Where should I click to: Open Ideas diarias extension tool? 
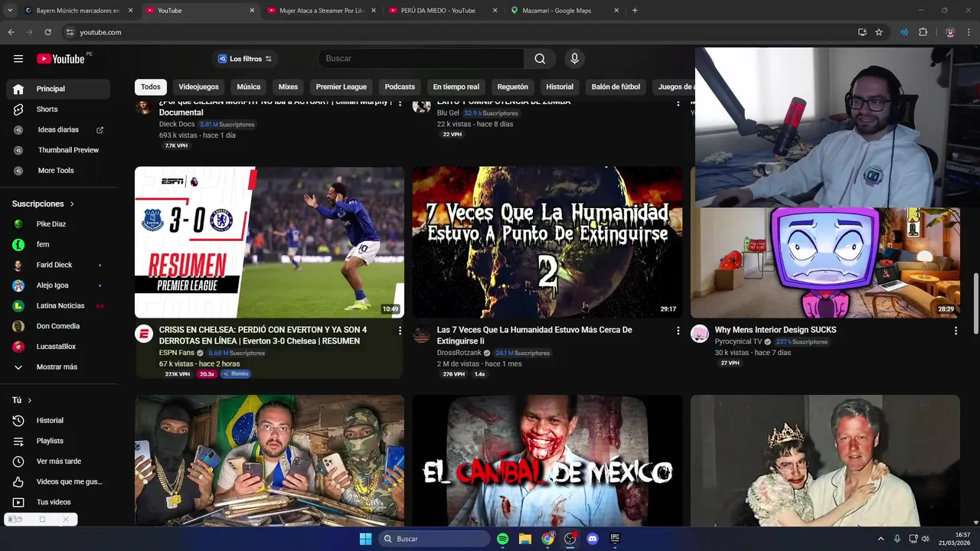pos(58,130)
